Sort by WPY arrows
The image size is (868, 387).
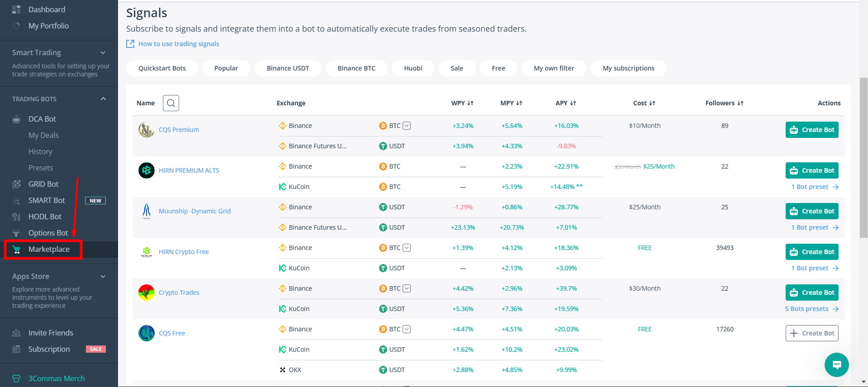(x=470, y=103)
